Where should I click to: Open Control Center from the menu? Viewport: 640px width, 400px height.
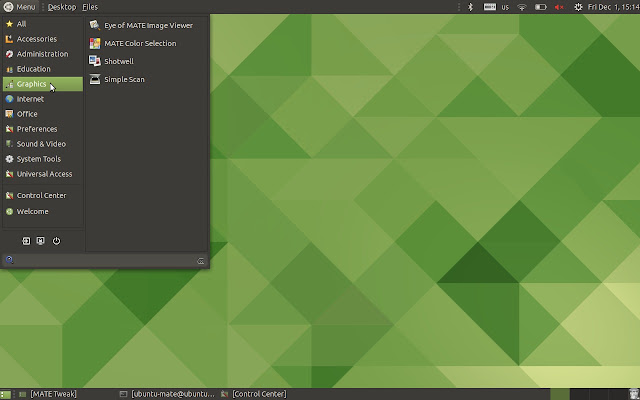tap(42, 196)
